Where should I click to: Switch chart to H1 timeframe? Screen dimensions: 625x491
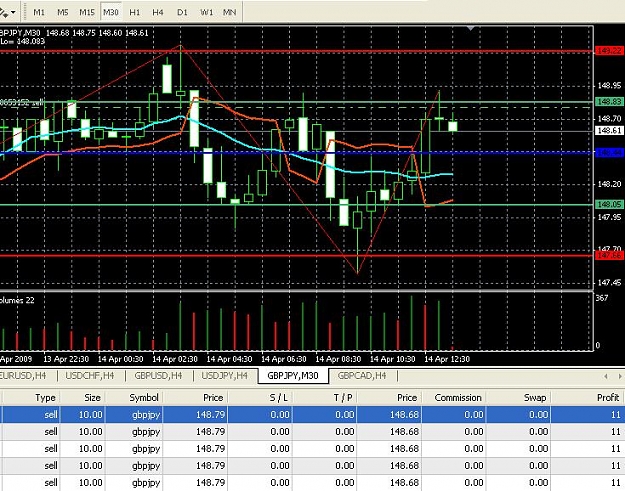tap(134, 12)
